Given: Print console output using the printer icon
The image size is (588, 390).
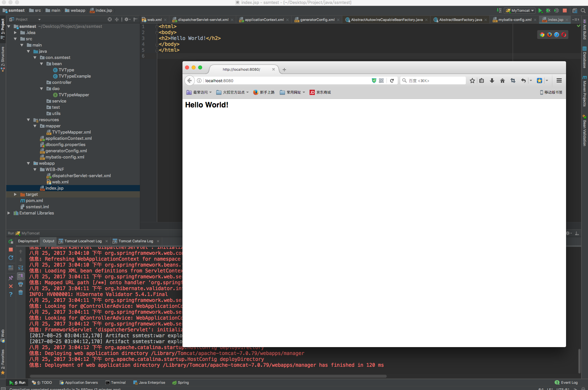Looking at the screenshot, I should click(x=21, y=284).
